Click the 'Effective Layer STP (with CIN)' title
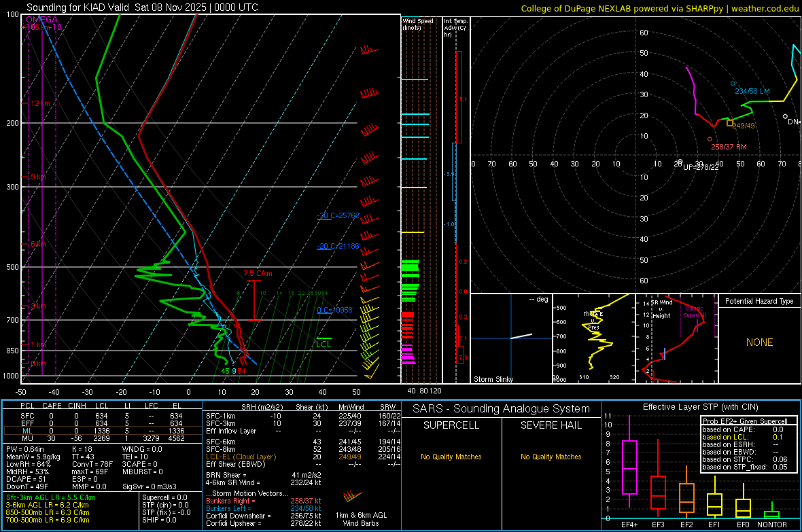The width and height of the screenshot is (802, 532). 700,407
